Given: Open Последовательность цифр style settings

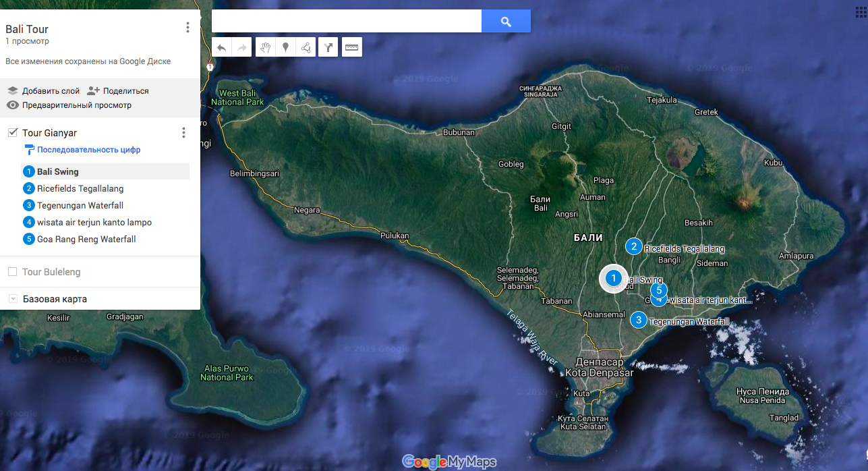Looking at the screenshot, I should coord(88,150).
